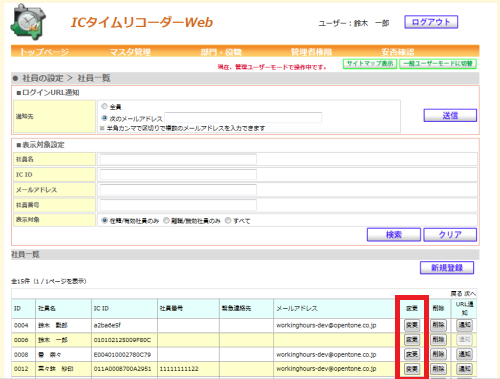Click 通知 button for employee 0012

click(x=464, y=369)
